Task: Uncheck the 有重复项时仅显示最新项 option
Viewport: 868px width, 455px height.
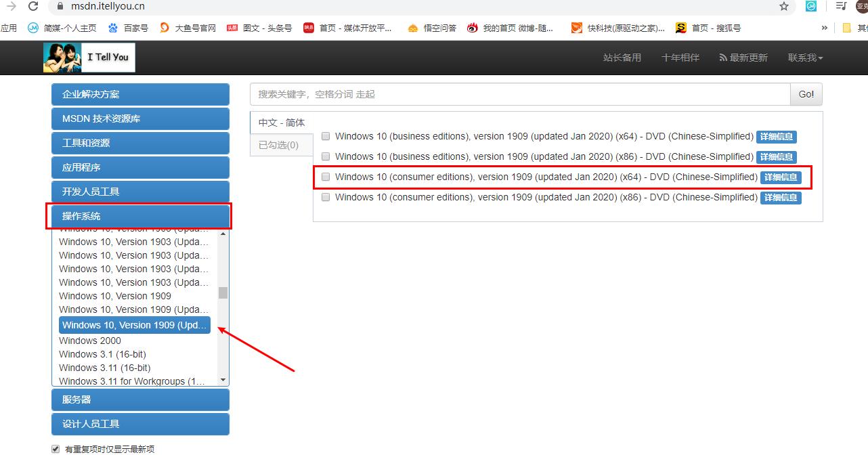Action: [55, 448]
